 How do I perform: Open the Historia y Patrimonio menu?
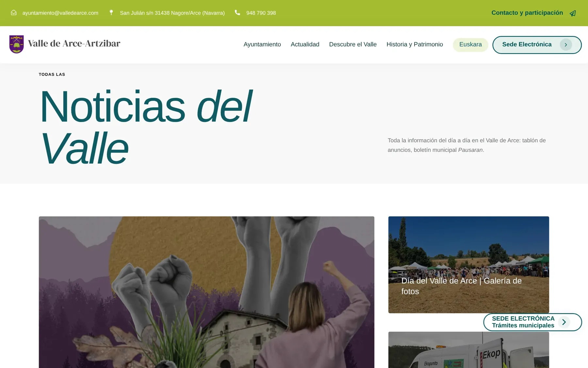(x=415, y=44)
